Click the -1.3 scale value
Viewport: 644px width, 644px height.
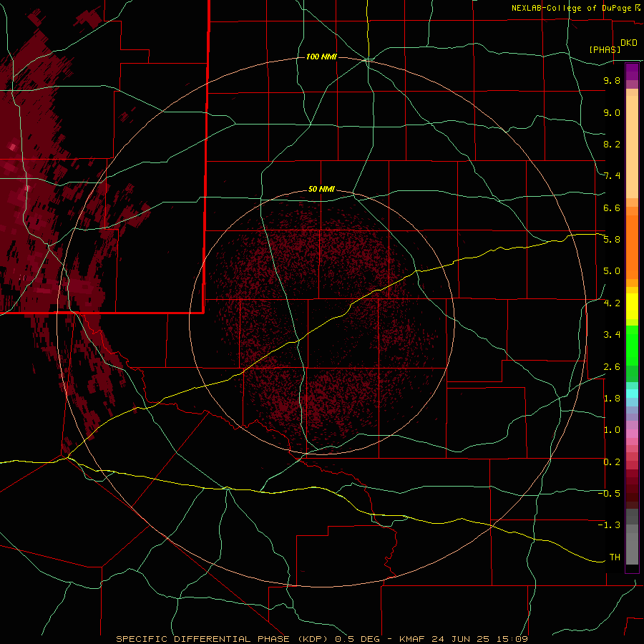point(609,525)
